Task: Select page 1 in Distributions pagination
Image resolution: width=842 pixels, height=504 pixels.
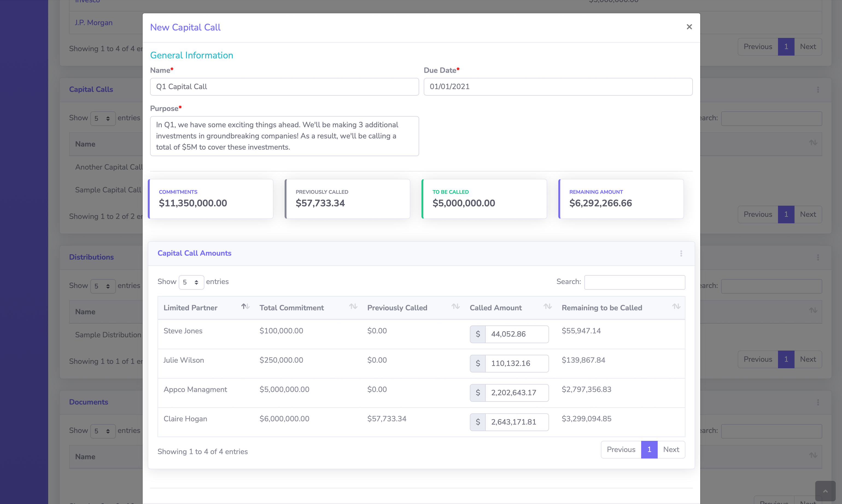Action: point(786,359)
